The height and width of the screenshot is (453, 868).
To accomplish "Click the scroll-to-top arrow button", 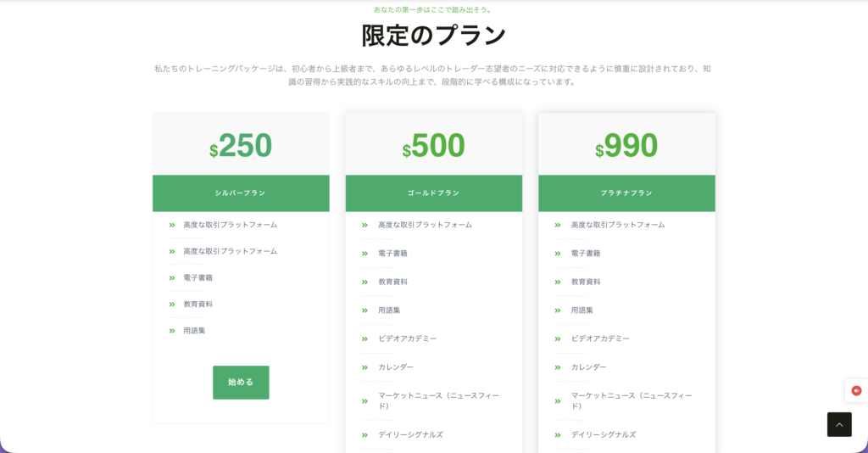I will (x=839, y=425).
